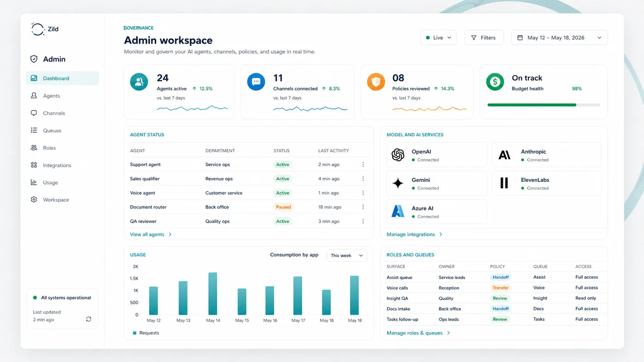The height and width of the screenshot is (362, 644).
Task: Open the Live status dropdown
Action: (438, 37)
